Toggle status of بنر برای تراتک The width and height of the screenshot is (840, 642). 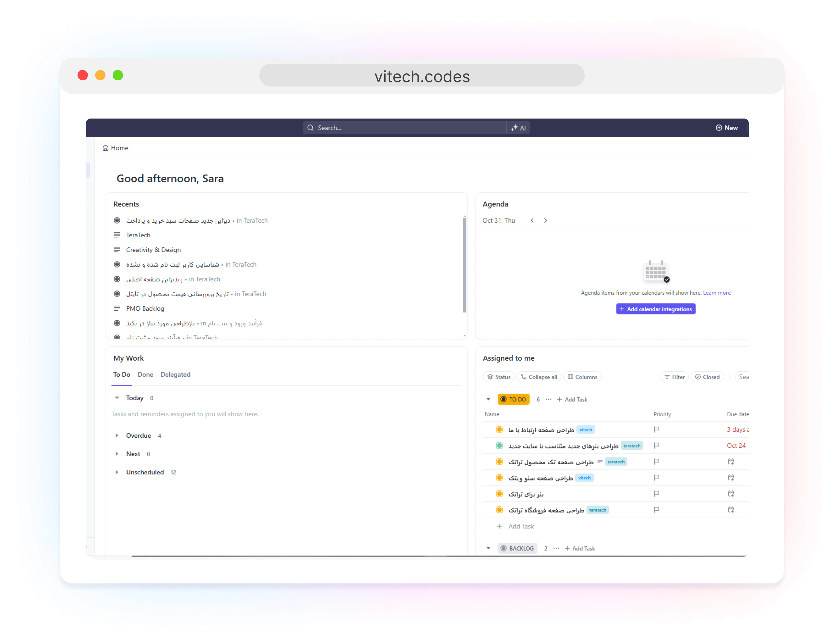click(499, 494)
